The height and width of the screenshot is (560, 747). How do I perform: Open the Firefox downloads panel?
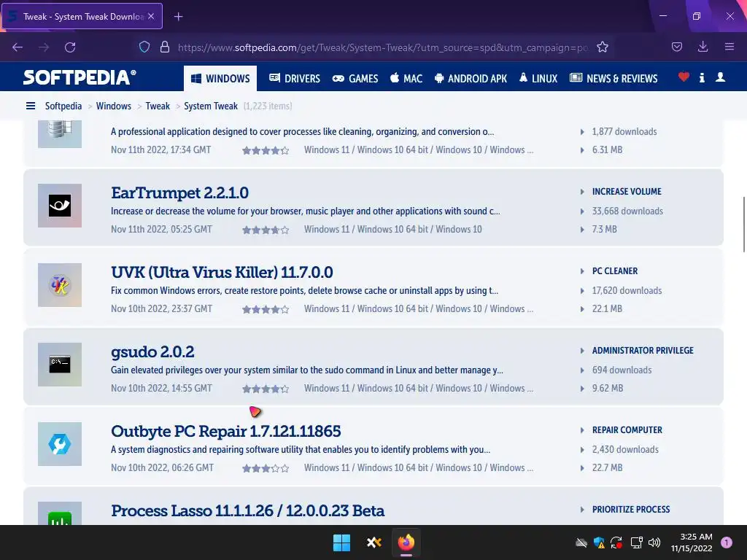coord(703,47)
